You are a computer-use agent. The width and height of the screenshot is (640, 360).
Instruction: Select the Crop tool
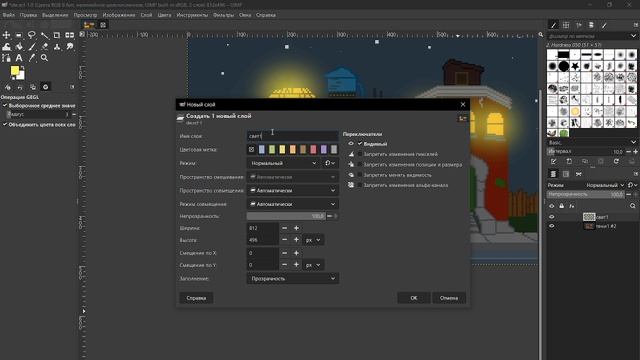[57, 36]
